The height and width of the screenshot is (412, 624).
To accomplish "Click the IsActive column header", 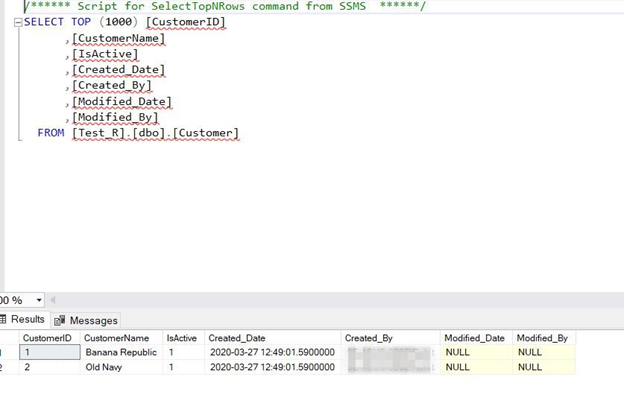I will tap(181, 338).
